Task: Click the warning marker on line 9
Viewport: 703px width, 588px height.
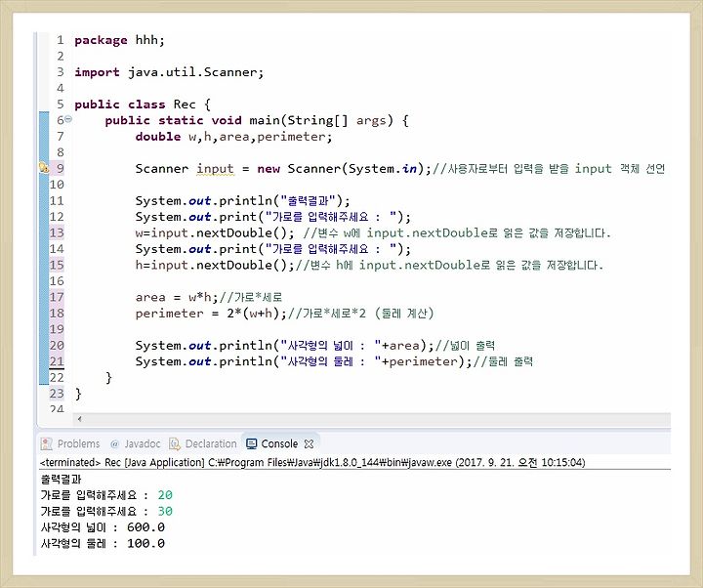Action: tap(44, 168)
